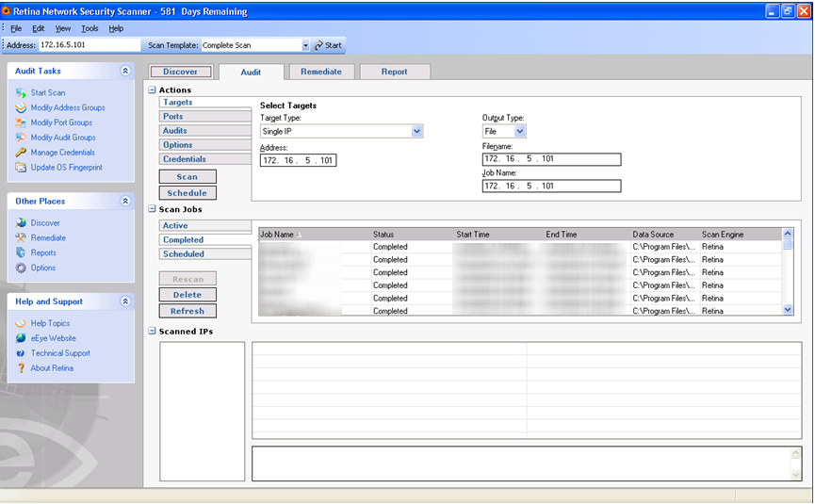Click the Scan button
Screen dimensions: 815x504
tap(187, 177)
